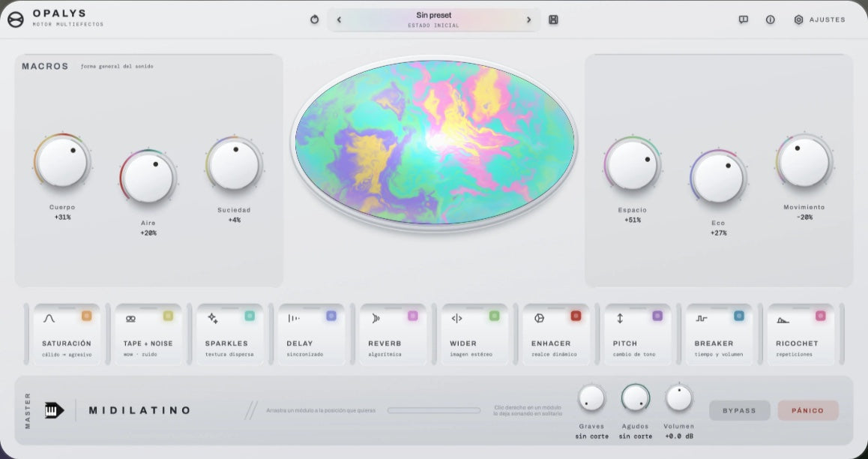Click the Delay module icon
Viewport: 868px width, 459px height.
pyautogui.click(x=293, y=318)
